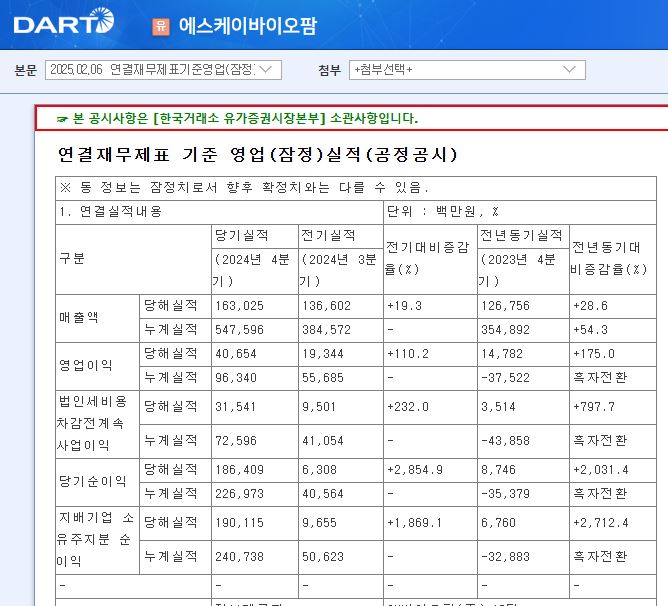Click the 에스케이바이오팜 company name
This screenshot has width=668, height=606.
tap(248, 26)
